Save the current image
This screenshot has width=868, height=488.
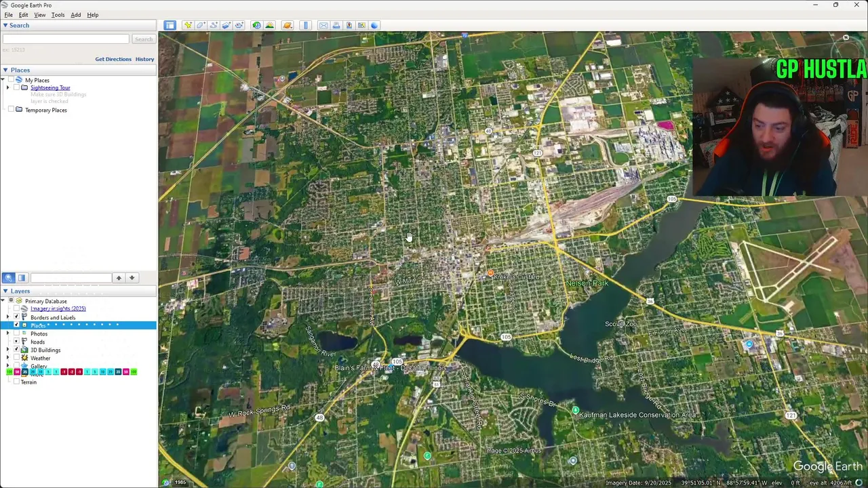349,25
